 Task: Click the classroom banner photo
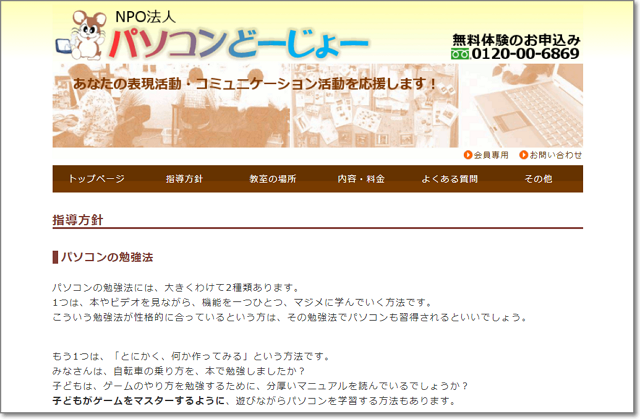coord(250,120)
